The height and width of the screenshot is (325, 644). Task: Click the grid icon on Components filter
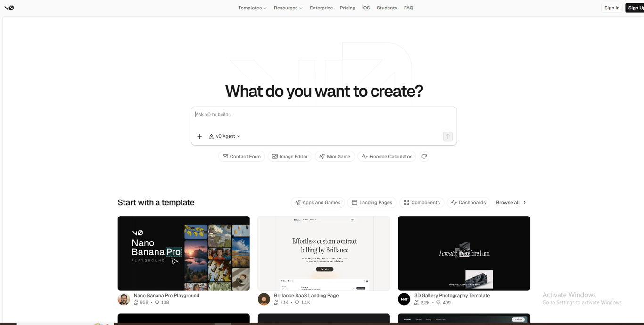[406, 203]
